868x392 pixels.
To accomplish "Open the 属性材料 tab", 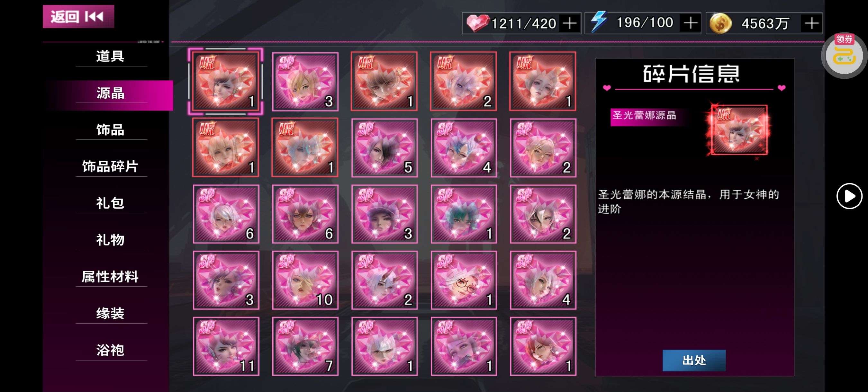I will pyautogui.click(x=111, y=277).
